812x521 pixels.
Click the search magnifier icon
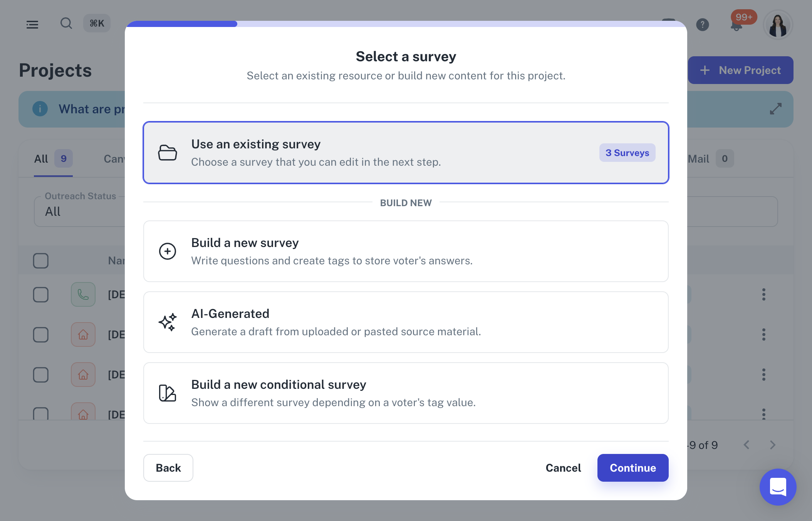point(66,24)
